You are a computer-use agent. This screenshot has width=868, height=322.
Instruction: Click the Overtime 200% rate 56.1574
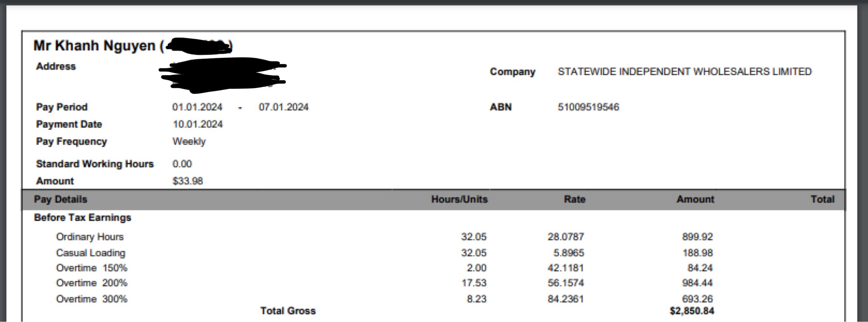pyautogui.click(x=566, y=283)
